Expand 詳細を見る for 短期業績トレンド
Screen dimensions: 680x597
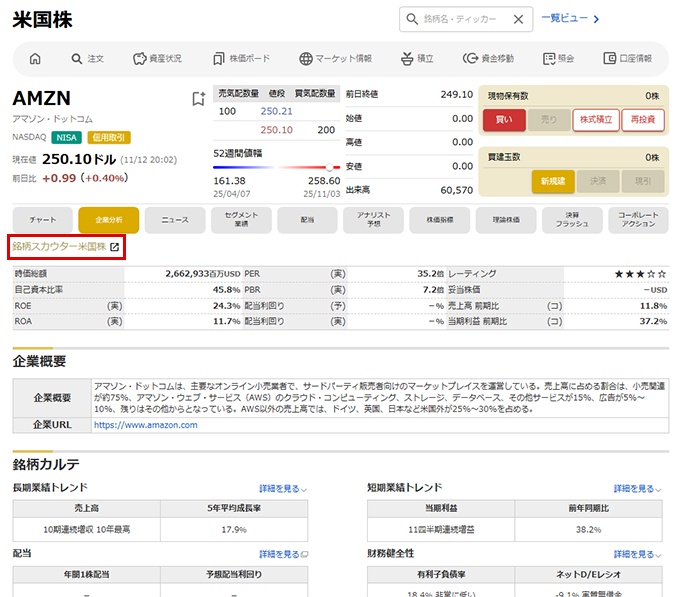pyautogui.click(x=637, y=489)
